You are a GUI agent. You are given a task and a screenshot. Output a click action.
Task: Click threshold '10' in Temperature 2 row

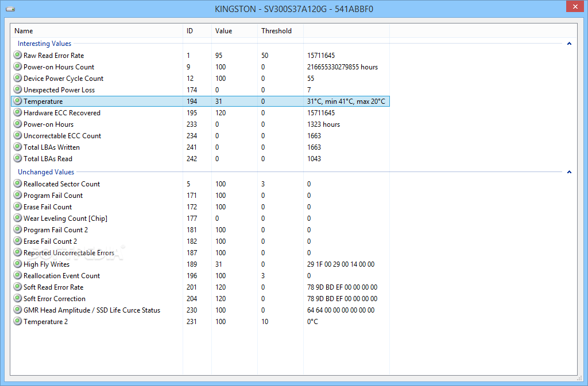tap(265, 322)
